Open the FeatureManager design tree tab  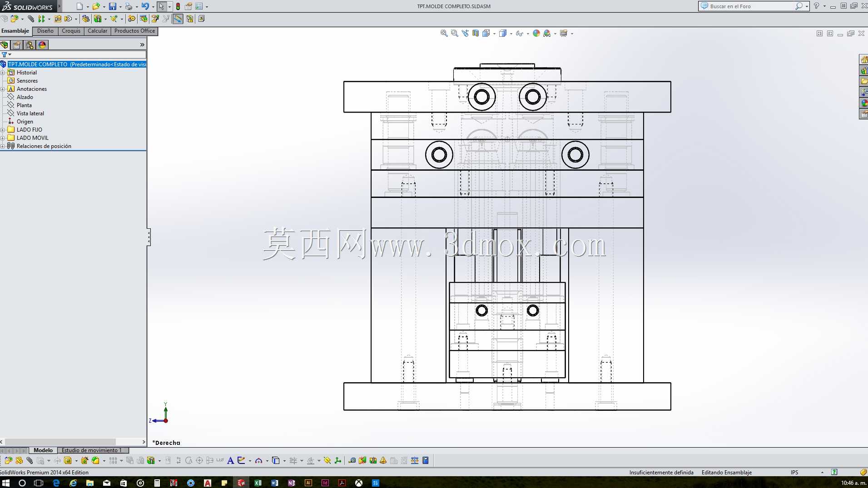pos(5,44)
